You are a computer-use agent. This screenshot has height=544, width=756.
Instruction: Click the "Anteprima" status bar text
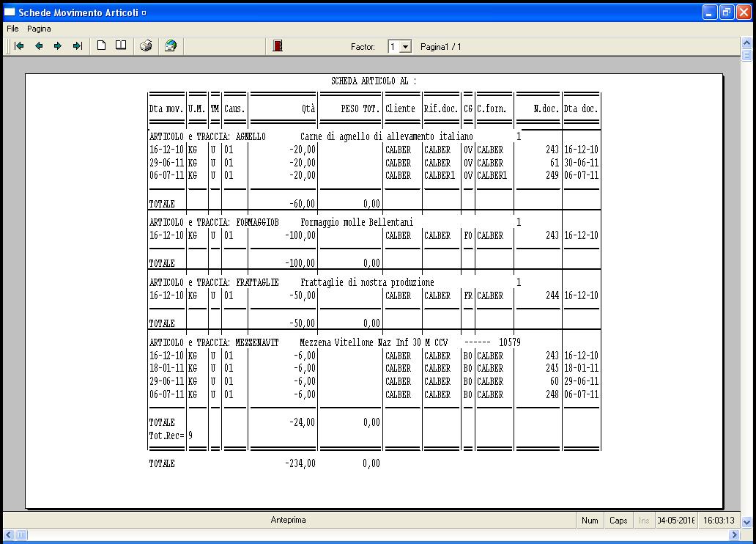click(x=289, y=520)
